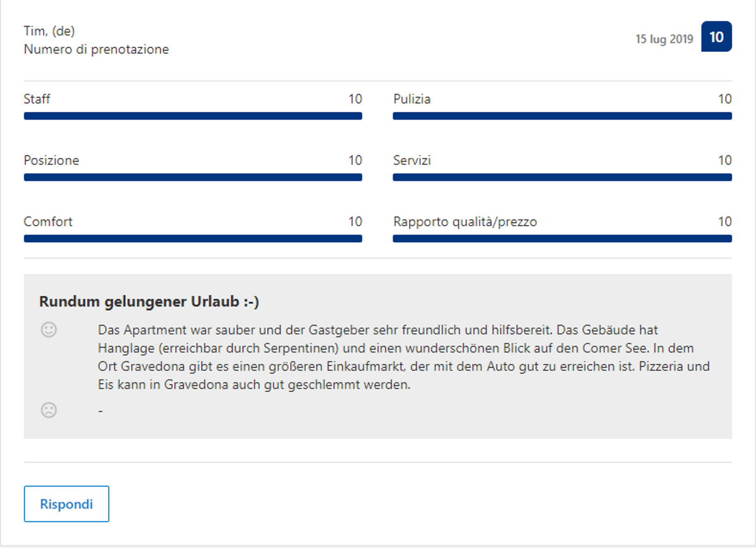Click the reviewer name Tim, (de)
The height and width of the screenshot is (548, 756).
pyautogui.click(x=49, y=31)
